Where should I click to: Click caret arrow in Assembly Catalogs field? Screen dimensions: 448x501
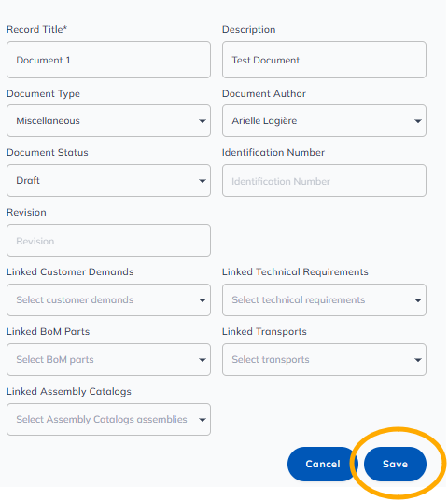tap(202, 420)
